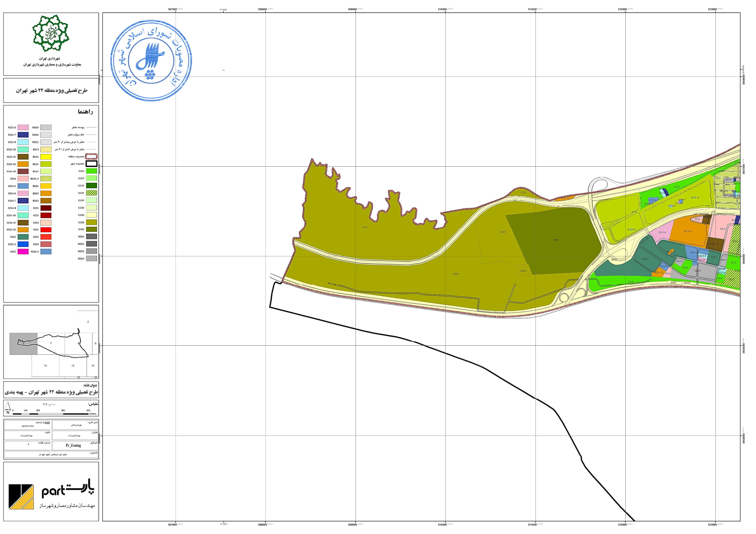Select the hatched G211 legend swatch
The image size is (756, 534).
(x=91, y=193)
